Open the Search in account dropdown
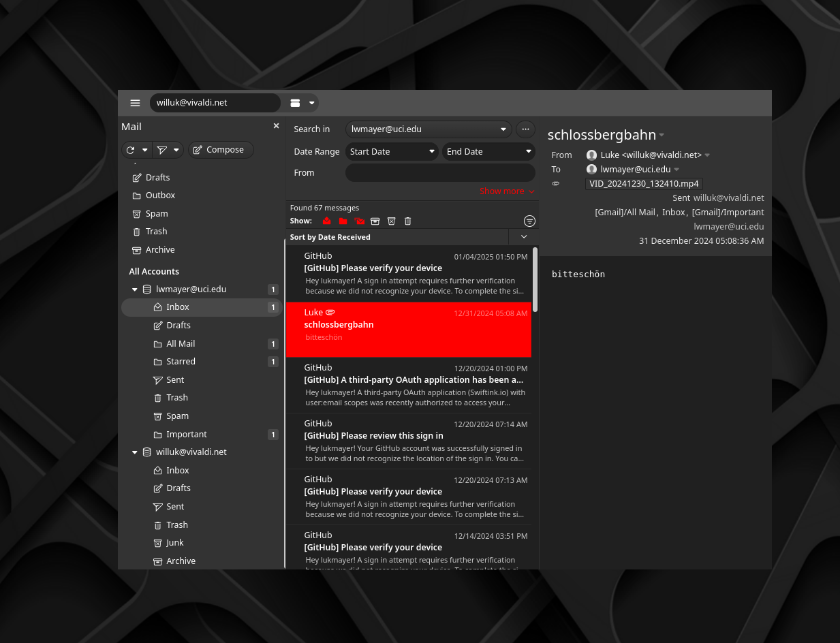Screen dimensions: 840x643 429,129
